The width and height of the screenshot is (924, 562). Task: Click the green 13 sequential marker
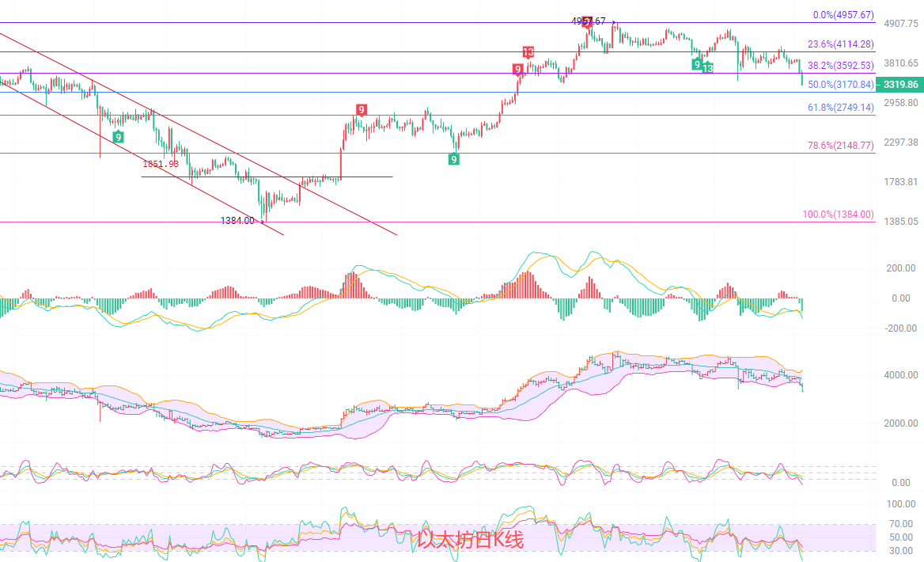click(x=707, y=68)
